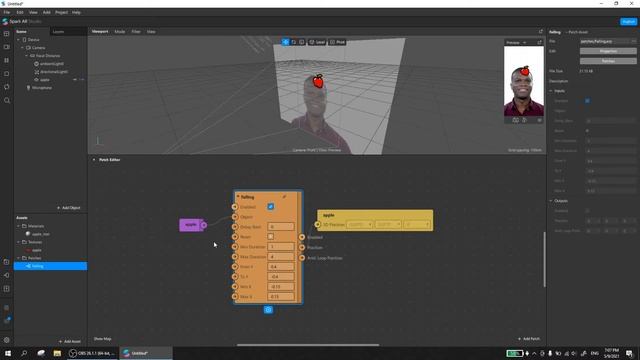This screenshot has width=640, height=360.
Task: Open OBS from the Windows taskbar
Action: point(92,353)
